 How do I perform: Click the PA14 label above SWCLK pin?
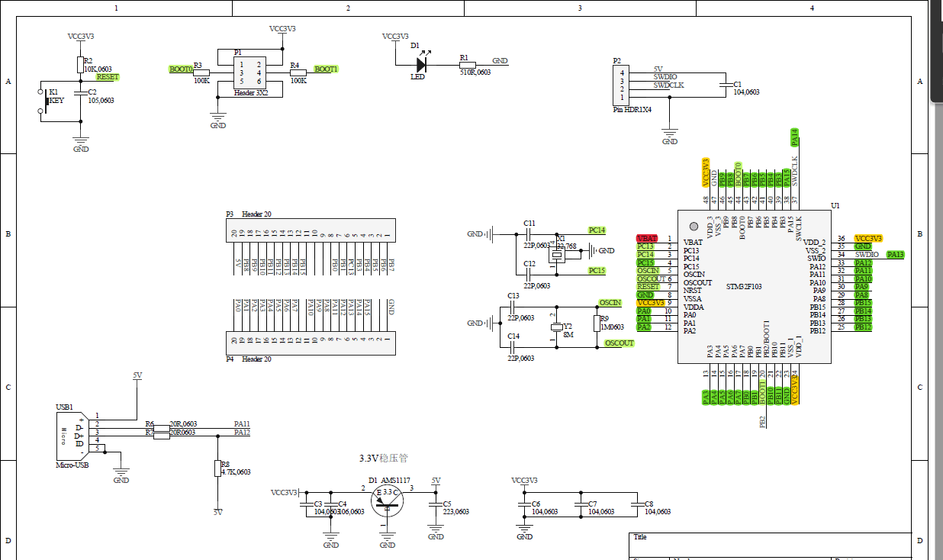coord(794,137)
